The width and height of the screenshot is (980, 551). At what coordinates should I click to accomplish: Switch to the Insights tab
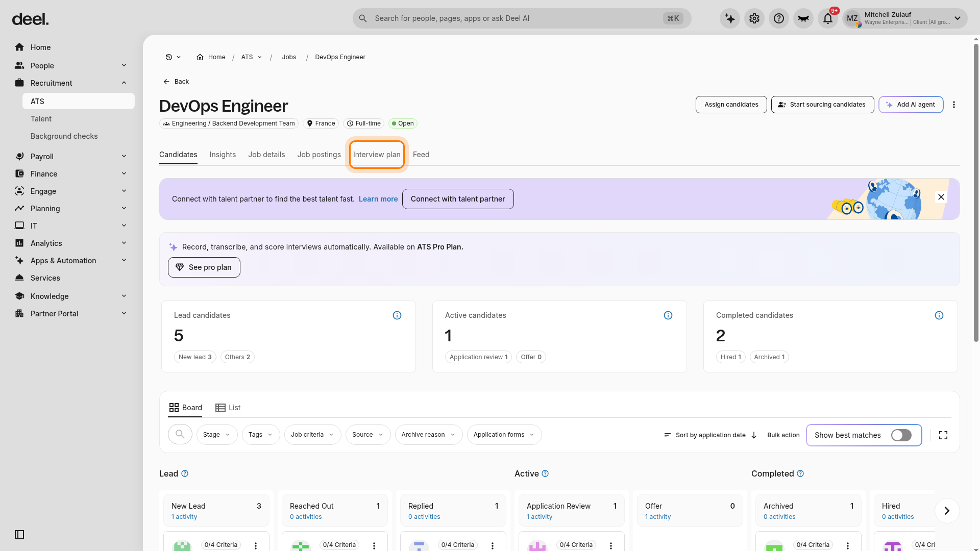[223, 155]
